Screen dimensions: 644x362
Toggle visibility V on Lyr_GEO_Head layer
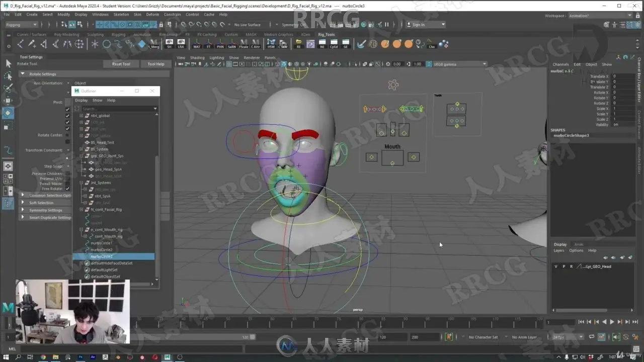(x=556, y=266)
